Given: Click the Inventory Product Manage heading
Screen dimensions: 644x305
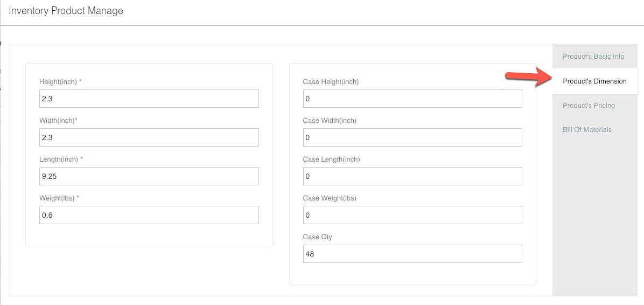Looking at the screenshot, I should click(x=66, y=11).
